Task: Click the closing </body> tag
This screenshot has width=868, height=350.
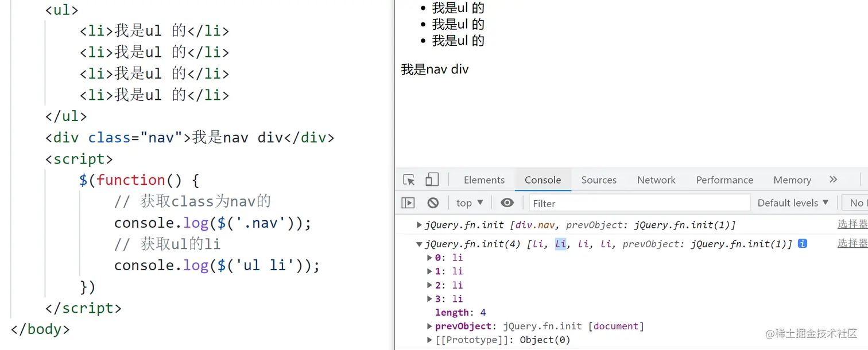Action: 40,329
